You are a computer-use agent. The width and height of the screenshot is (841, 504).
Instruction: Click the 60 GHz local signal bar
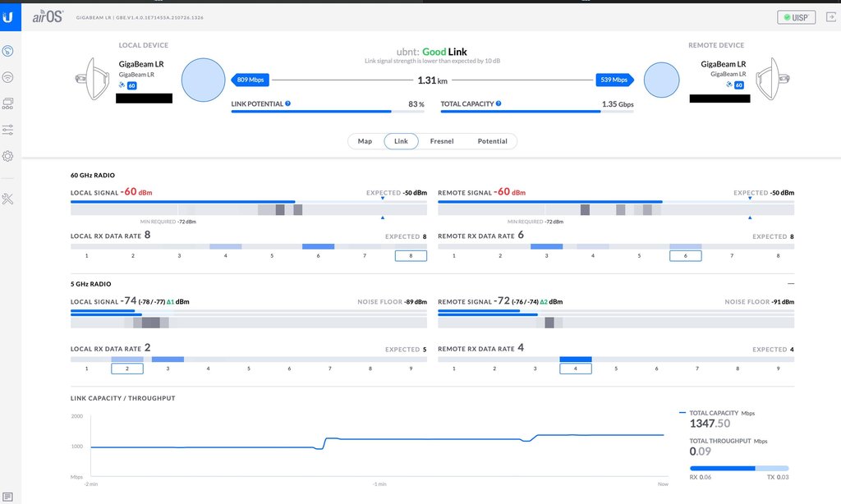pos(248,202)
